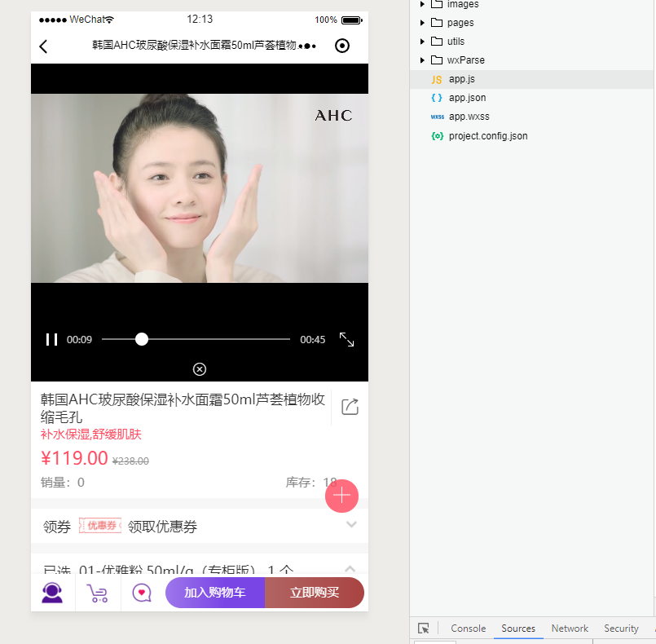Open customer service headset icon

(x=52, y=593)
